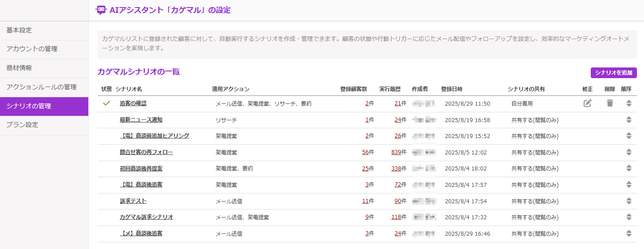The width and height of the screenshot is (644, 249).
Task: Click reorder arrows for 【メ】商談後追客 row
Action: 629,233
